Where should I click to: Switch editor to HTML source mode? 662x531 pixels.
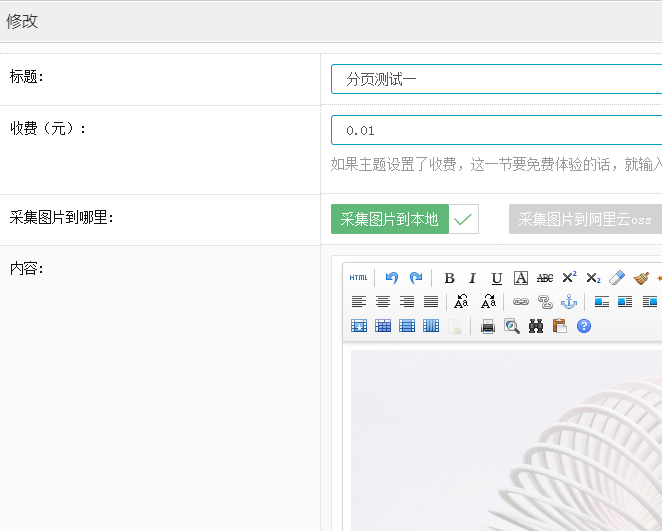(358, 278)
